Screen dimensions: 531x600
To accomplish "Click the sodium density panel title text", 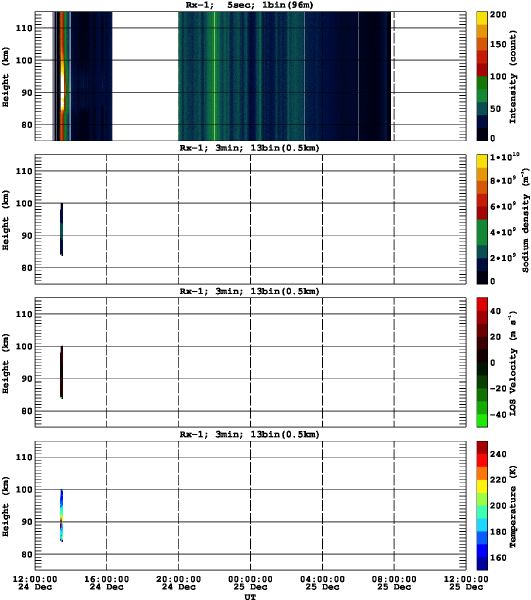I will coord(249,148).
